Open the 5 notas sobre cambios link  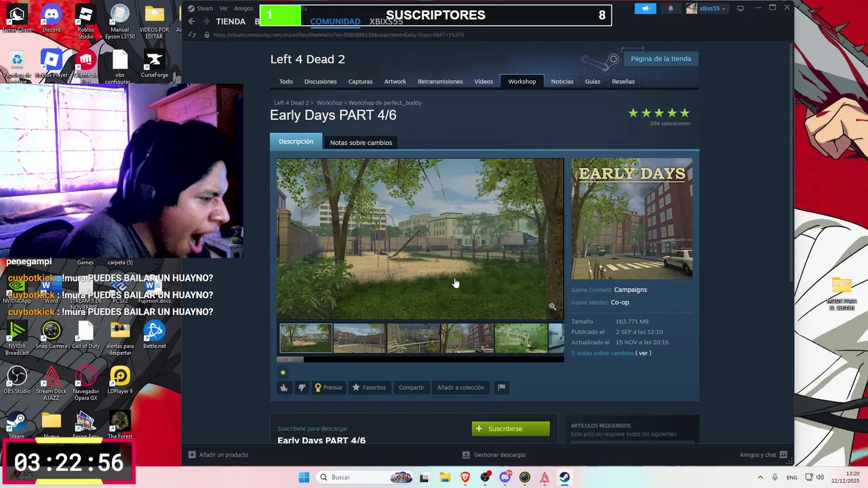click(x=602, y=353)
